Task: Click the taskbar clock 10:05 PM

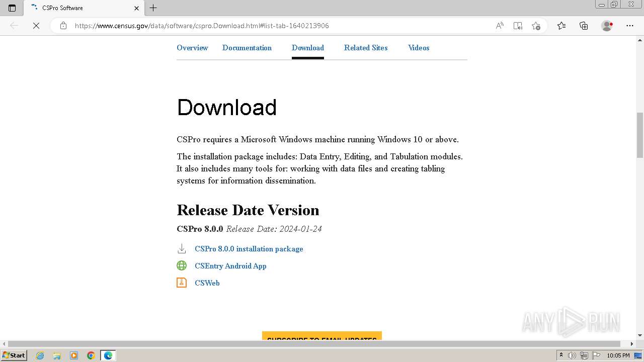Action: tap(618, 355)
